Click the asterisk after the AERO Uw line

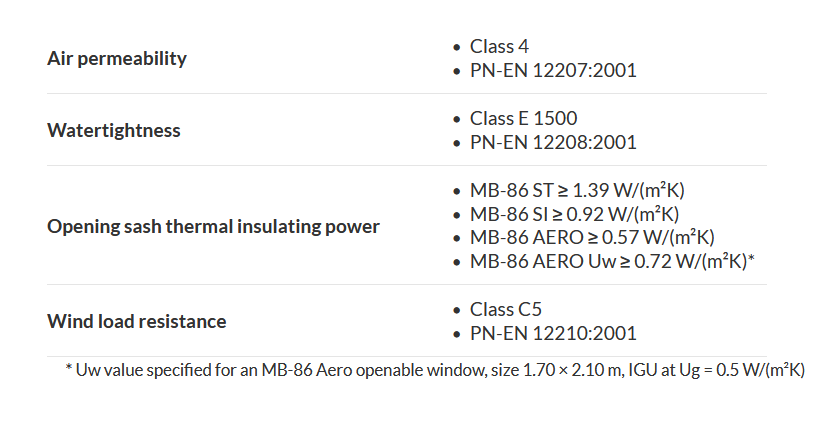point(751,260)
